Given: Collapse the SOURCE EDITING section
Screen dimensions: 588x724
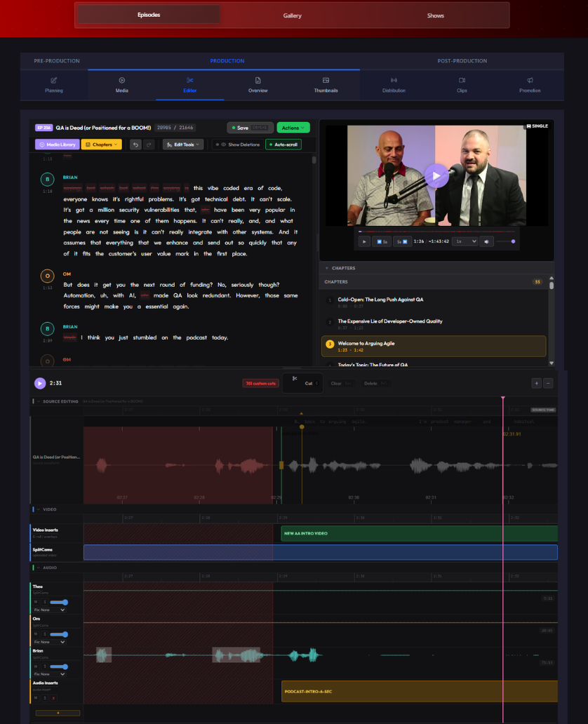Looking at the screenshot, I should pos(39,401).
